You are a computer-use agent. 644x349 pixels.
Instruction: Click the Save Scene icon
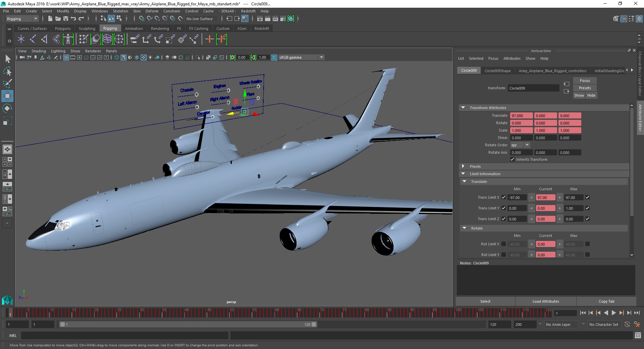coord(66,19)
